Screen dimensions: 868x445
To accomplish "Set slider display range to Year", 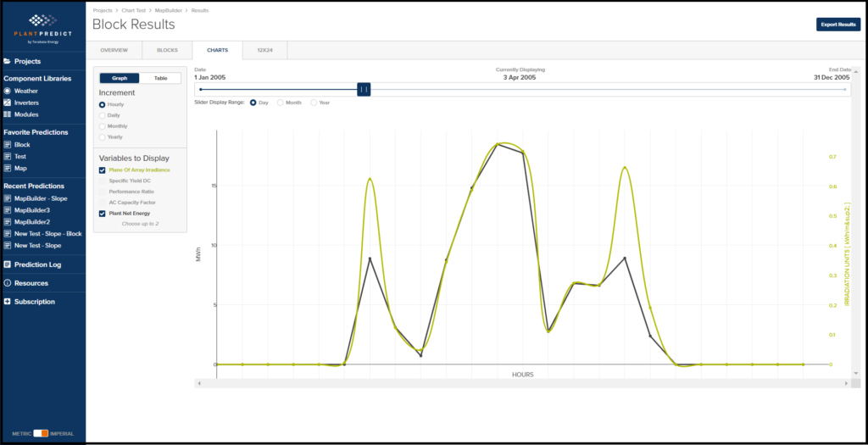I will pyautogui.click(x=314, y=103).
